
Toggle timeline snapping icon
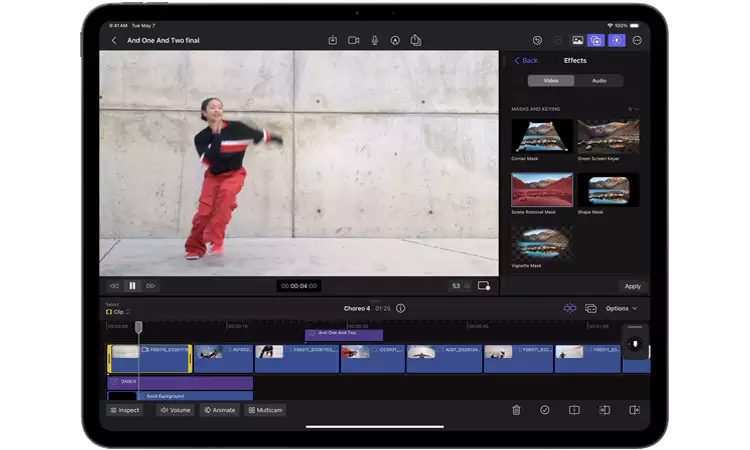[570, 308]
